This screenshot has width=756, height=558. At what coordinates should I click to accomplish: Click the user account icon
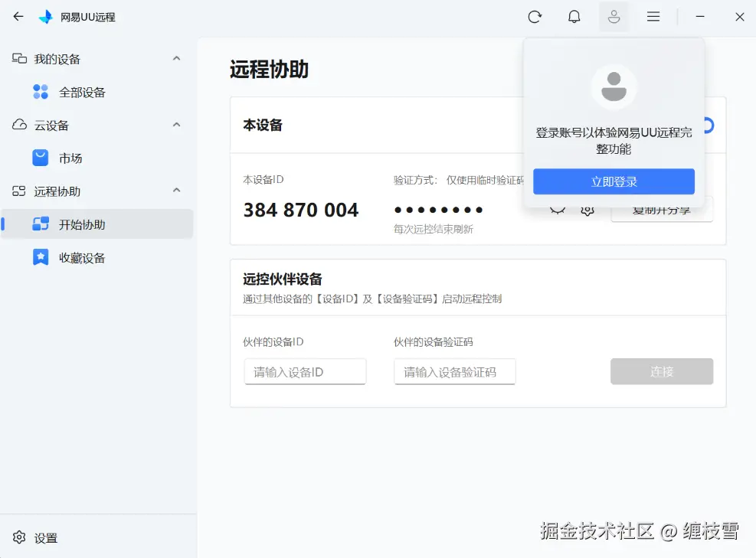click(614, 17)
